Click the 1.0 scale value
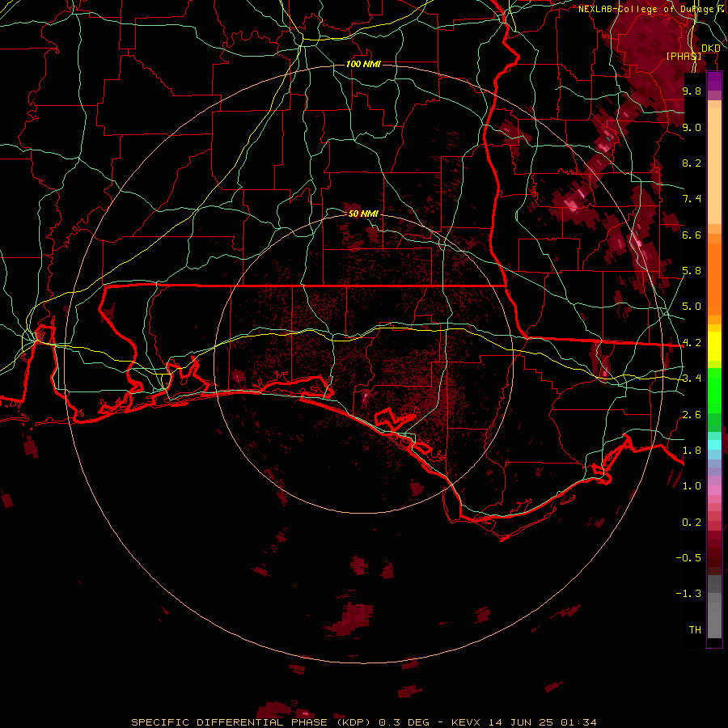This screenshot has height=728, width=728. point(692,486)
